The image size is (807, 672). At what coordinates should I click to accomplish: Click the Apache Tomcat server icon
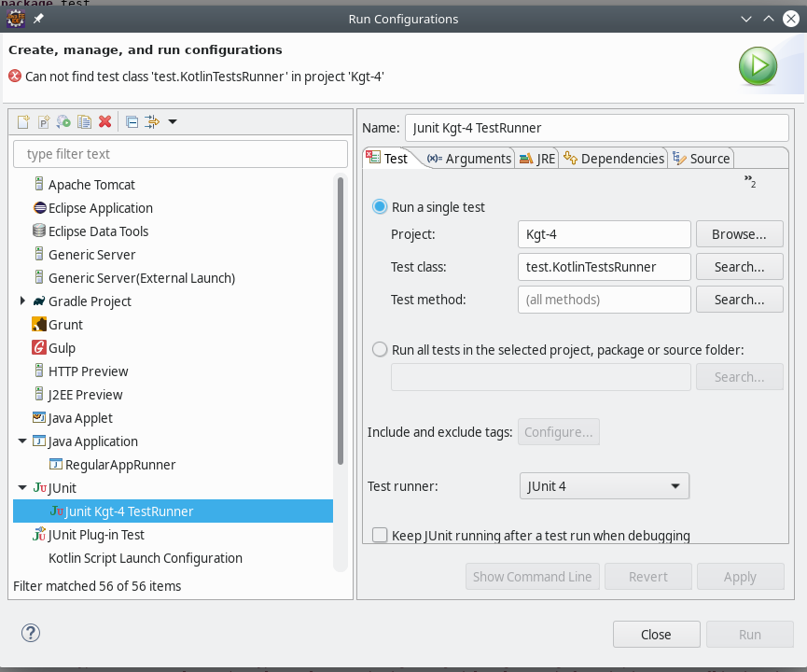[x=39, y=184]
